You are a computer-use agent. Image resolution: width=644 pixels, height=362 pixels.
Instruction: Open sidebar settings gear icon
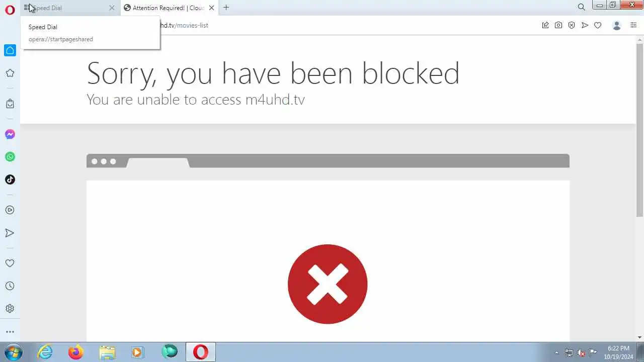[10, 309]
